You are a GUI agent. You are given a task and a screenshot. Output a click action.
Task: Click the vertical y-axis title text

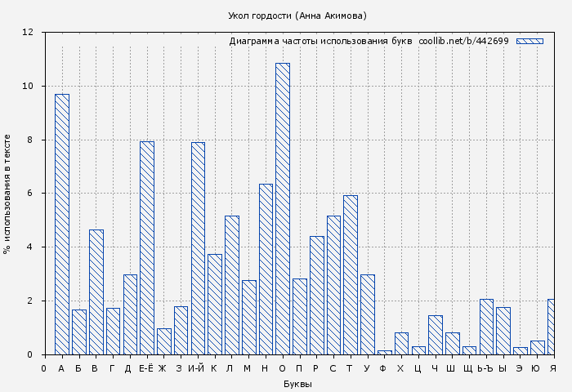click(x=7, y=194)
